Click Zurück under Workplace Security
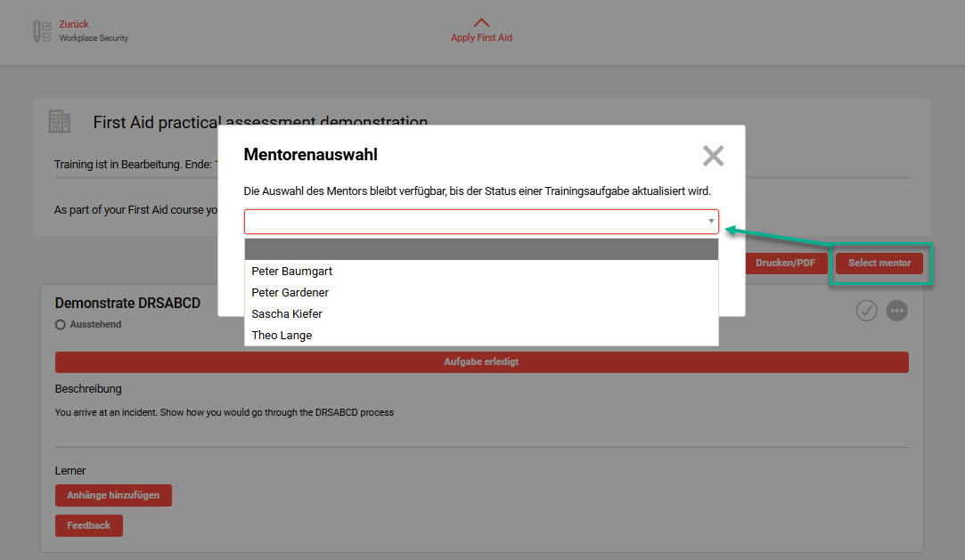 73,25
